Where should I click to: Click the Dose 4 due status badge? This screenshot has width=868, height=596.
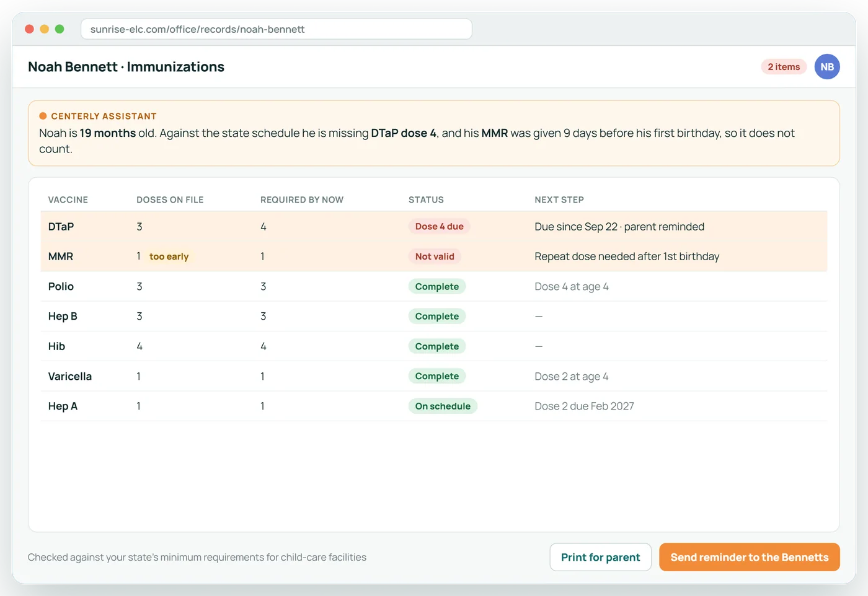point(439,227)
